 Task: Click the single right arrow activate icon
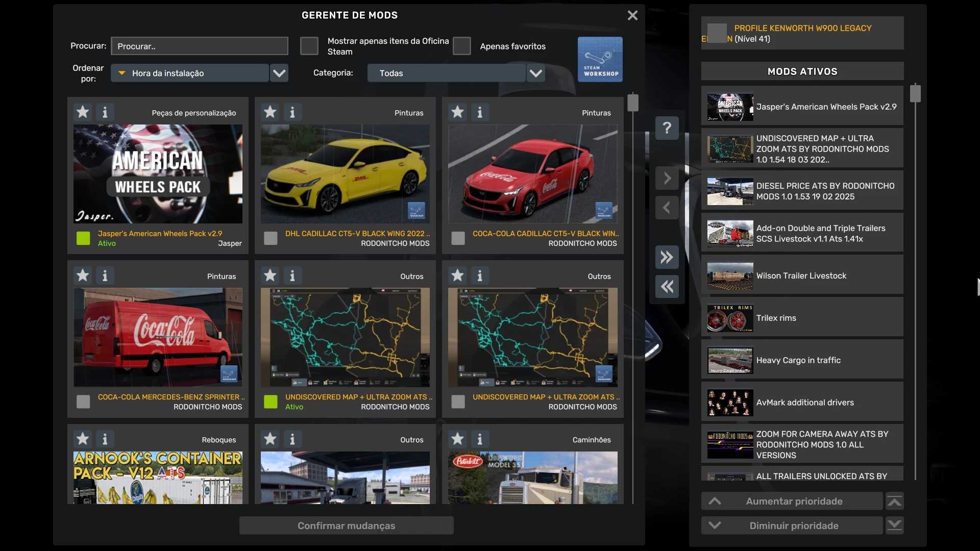pos(667,179)
